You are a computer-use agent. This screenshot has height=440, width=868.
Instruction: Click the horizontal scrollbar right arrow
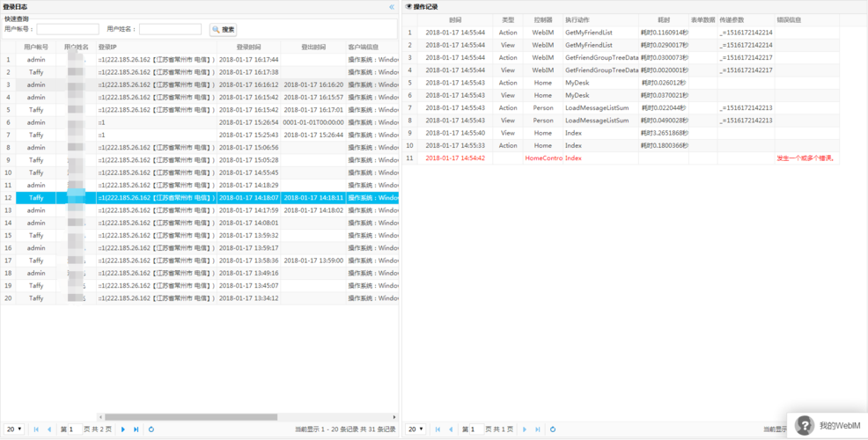pos(394,417)
